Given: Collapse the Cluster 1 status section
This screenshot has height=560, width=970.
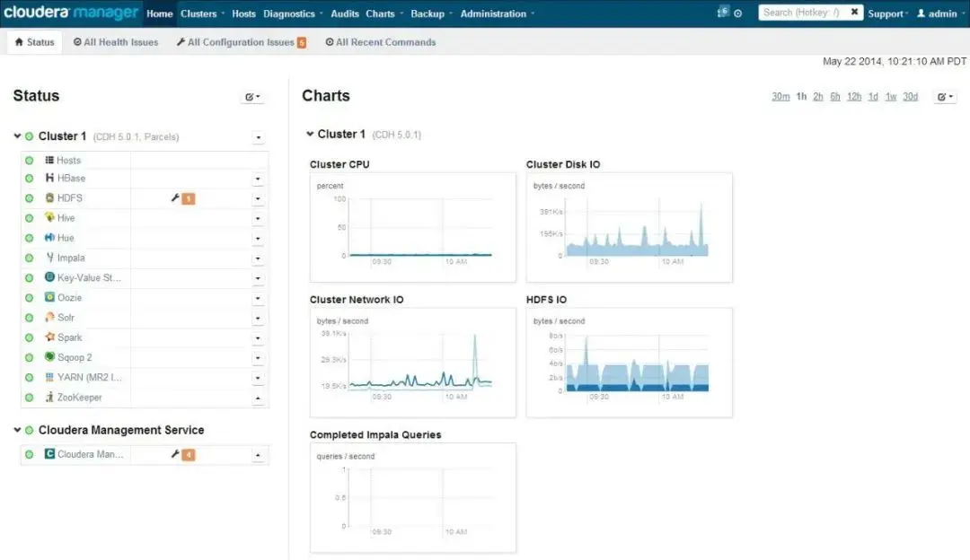Looking at the screenshot, I should [x=17, y=136].
